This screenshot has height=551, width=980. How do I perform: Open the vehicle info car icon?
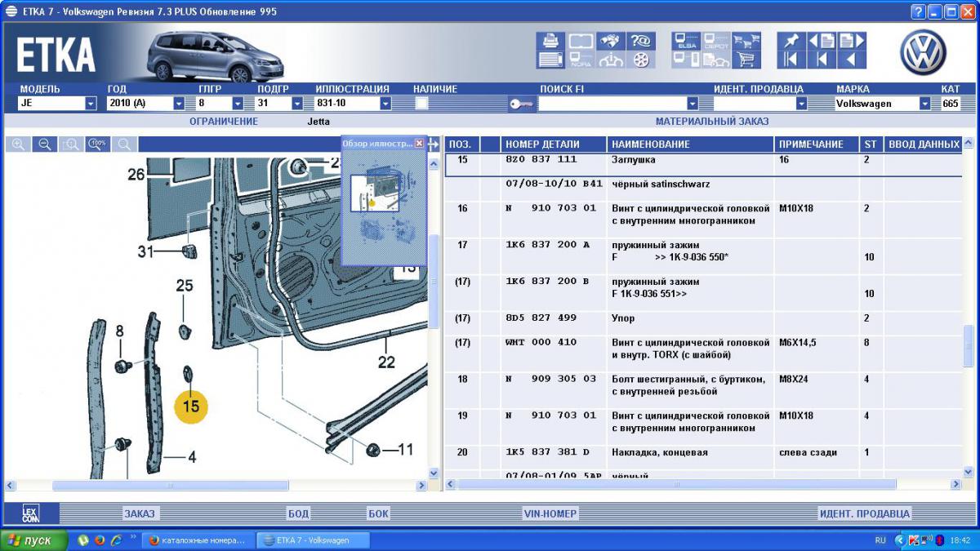point(610,60)
